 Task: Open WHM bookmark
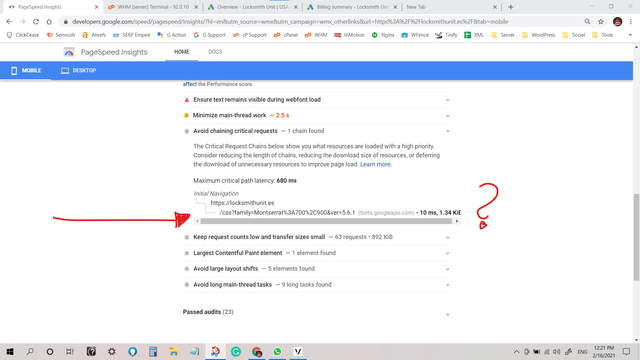316,35
